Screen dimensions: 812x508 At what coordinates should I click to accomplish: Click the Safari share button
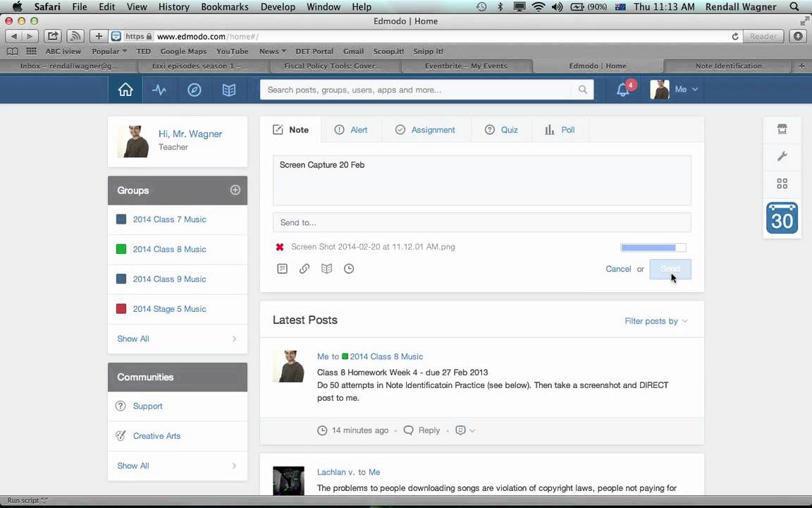pyautogui.click(x=52, y=36)
